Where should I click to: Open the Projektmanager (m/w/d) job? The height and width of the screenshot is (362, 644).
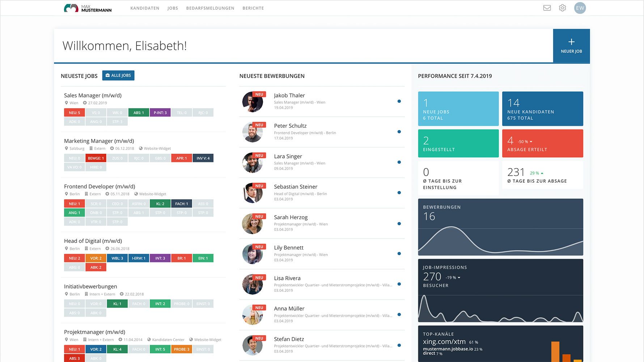(94, 332)
